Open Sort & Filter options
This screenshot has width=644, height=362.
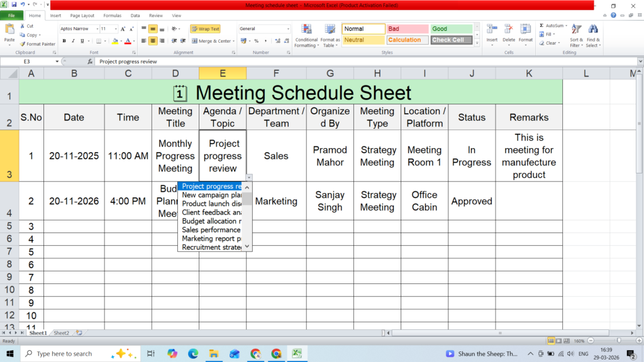[x=576, y=36]
